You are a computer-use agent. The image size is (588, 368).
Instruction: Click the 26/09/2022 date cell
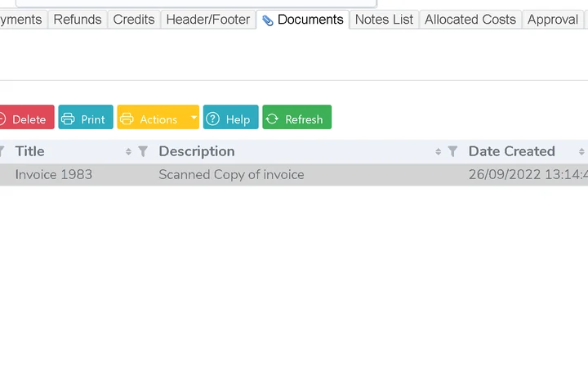(528, 175)
